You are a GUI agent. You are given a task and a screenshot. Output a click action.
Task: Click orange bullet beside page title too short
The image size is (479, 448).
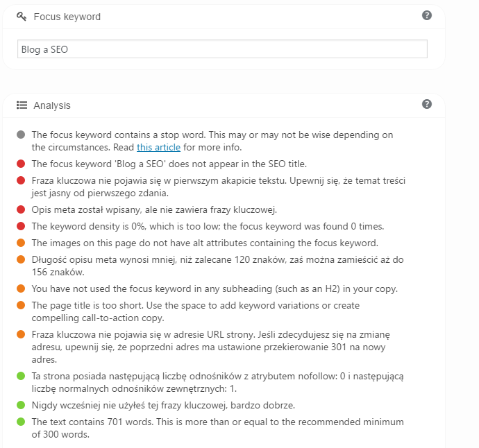coord(22,306)
